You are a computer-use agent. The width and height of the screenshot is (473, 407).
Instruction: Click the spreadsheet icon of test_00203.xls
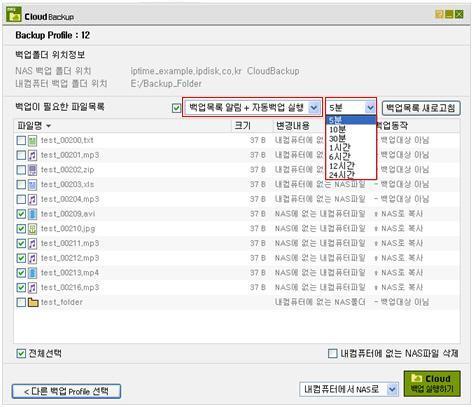coord(32,185)
